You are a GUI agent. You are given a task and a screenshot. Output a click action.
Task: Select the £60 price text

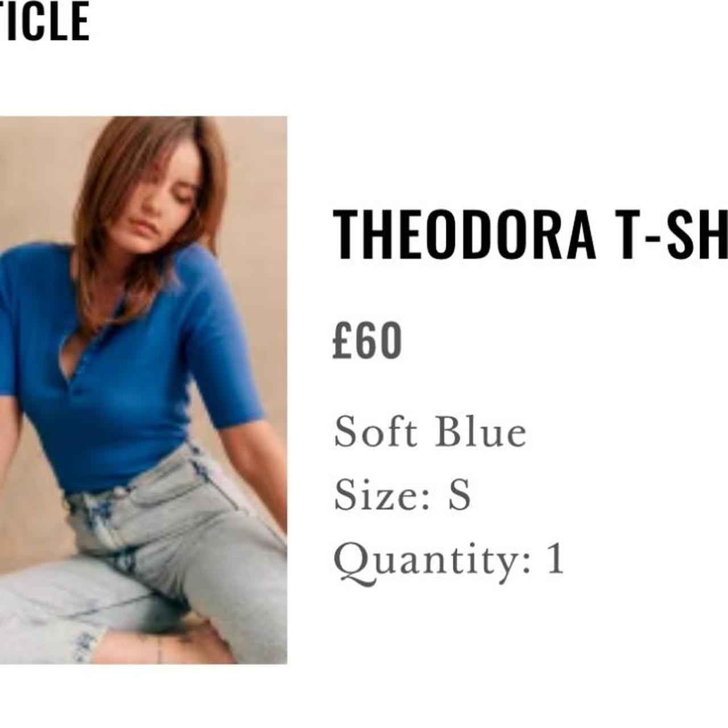click(367, 341)
